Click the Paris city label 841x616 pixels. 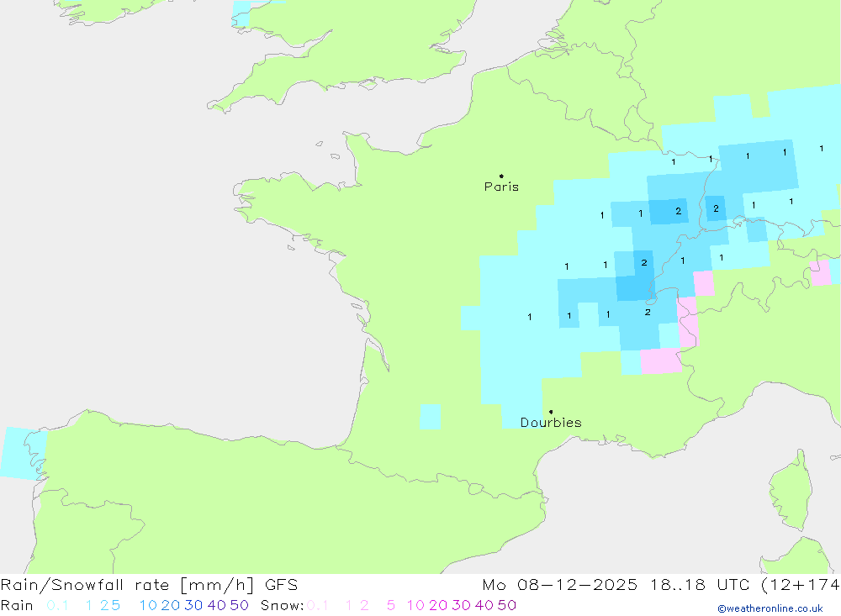click(501, 187)
